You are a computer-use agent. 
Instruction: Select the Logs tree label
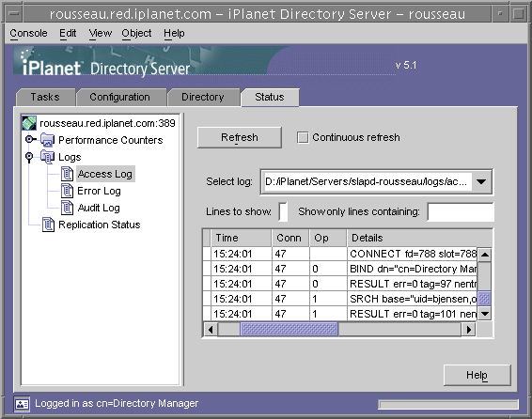click(70, 157)
